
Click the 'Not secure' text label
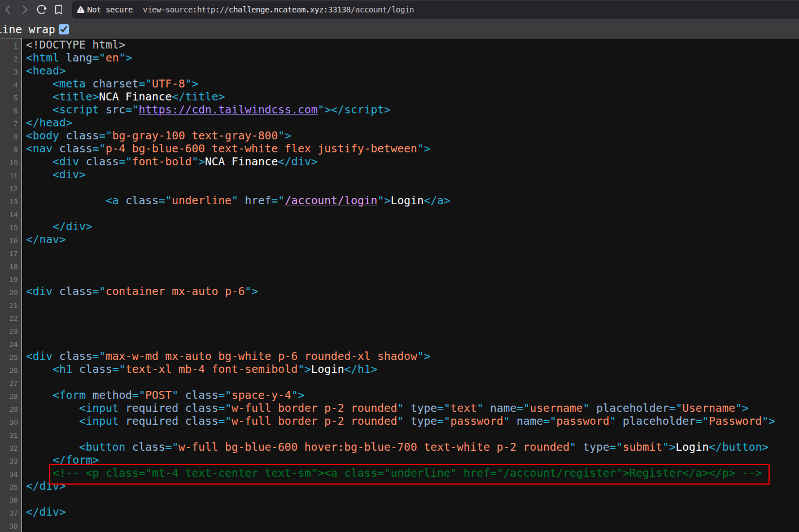click(x=110, y=10)
